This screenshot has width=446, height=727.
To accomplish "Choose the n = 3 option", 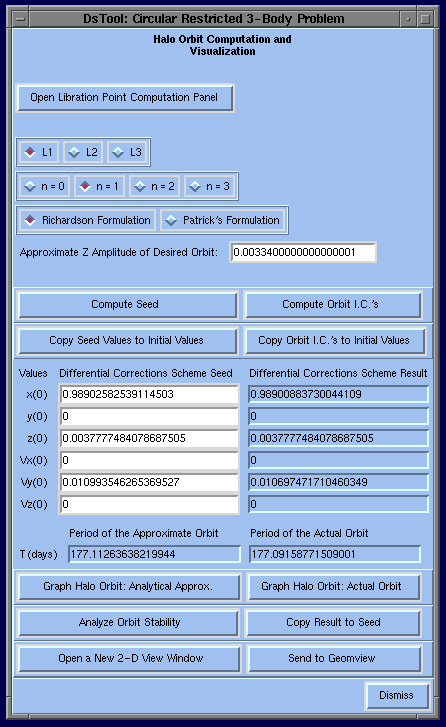I will point(210,186).
